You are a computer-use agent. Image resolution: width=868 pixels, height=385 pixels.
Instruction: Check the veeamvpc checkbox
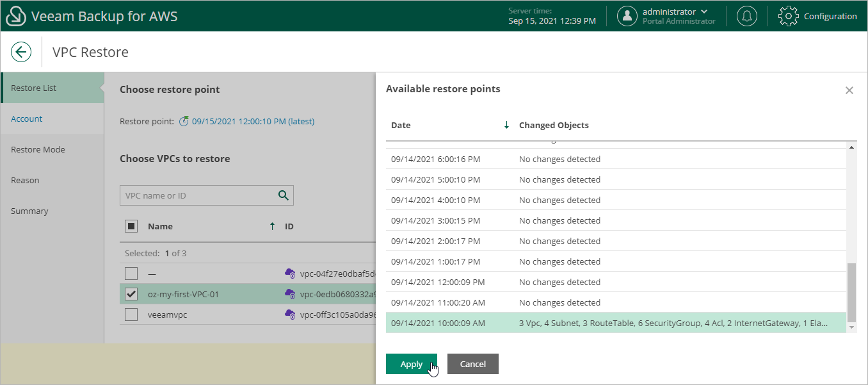pyautogui.click(x=131, y=315)
